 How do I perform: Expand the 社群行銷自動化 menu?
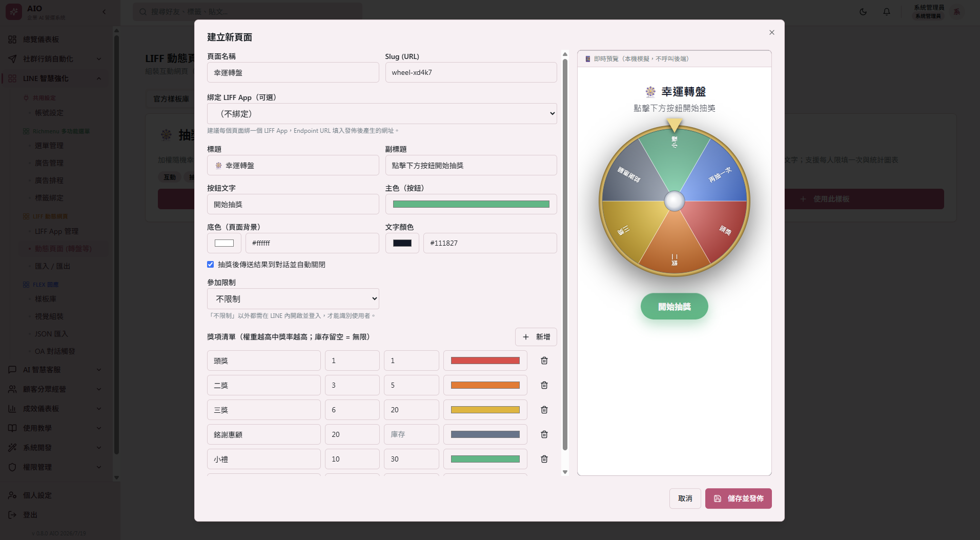pyautogui.click(x=55, y=59)
